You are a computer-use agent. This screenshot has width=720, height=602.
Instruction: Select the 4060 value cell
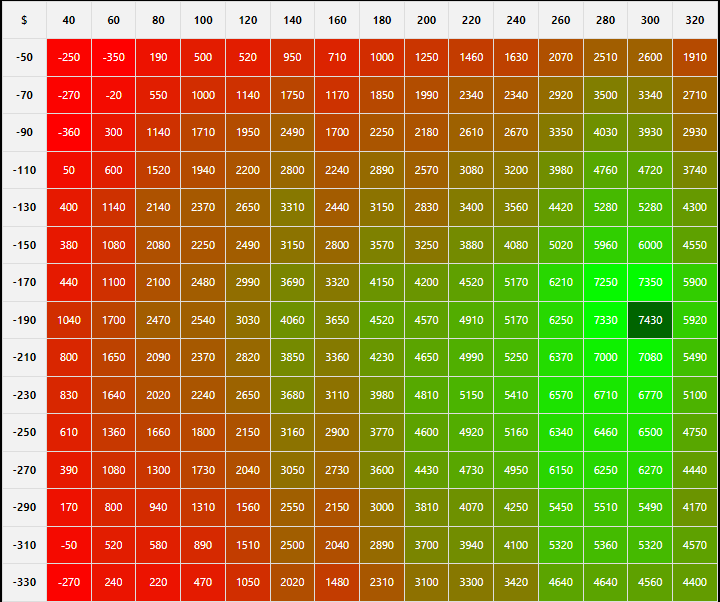292,320
